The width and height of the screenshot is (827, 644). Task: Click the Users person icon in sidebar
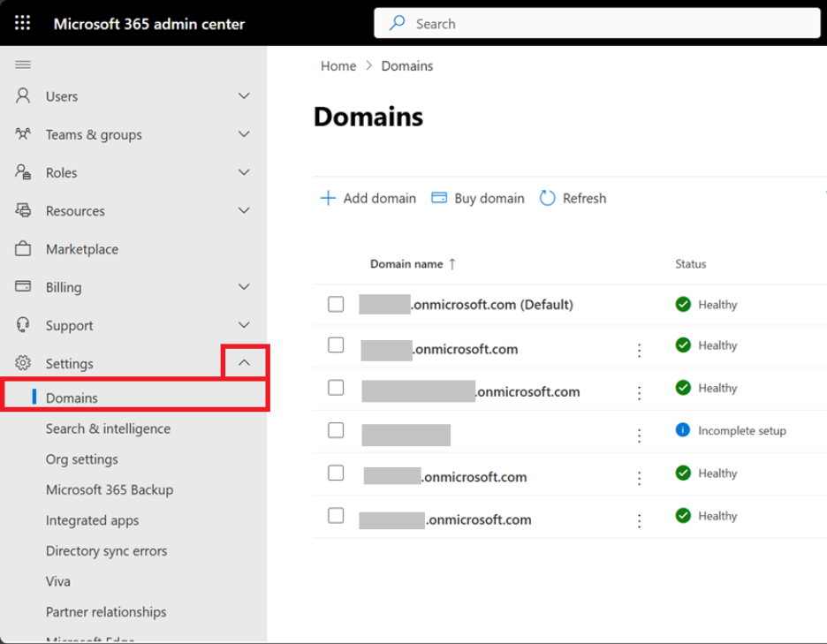coord(23,96)
